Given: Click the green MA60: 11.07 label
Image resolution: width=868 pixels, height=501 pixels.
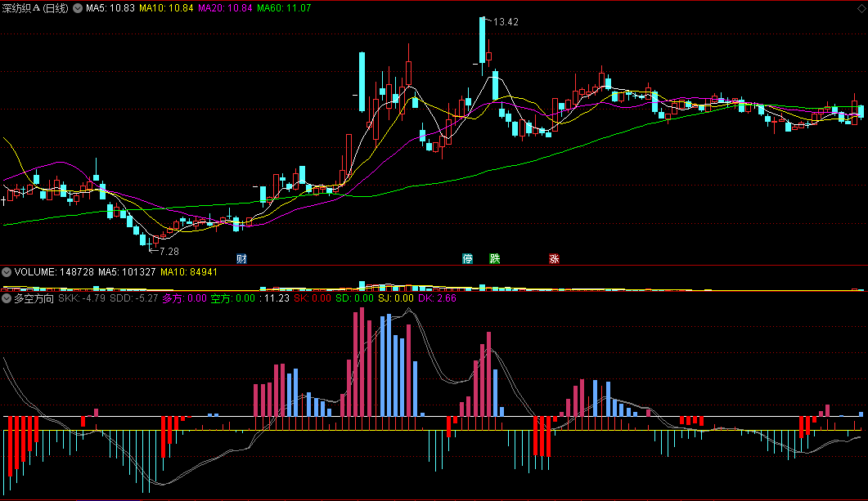Looking at the screenshot, I should 284,8.
